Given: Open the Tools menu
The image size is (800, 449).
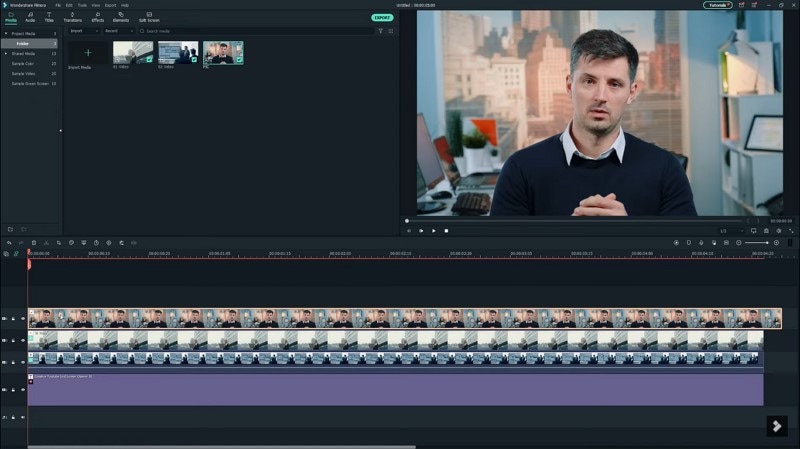Looking at the screenshot, I should [x=82, y=5].
